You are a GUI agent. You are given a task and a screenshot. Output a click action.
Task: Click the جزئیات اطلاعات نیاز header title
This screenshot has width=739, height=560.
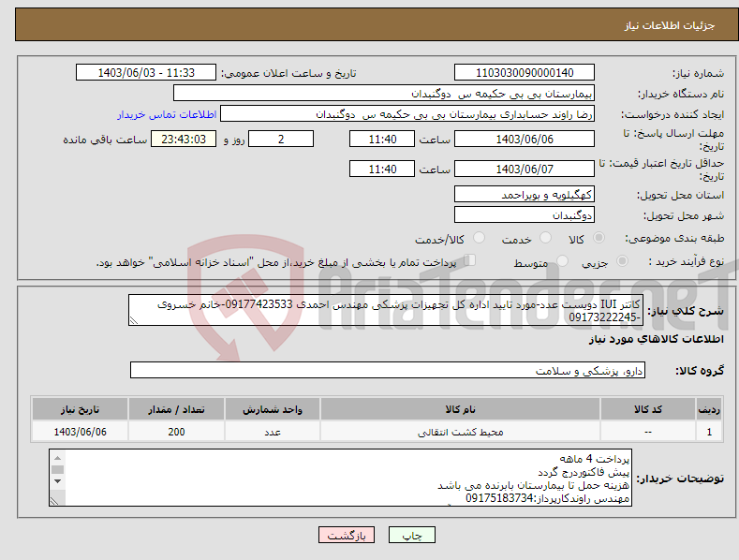(670, 25)
